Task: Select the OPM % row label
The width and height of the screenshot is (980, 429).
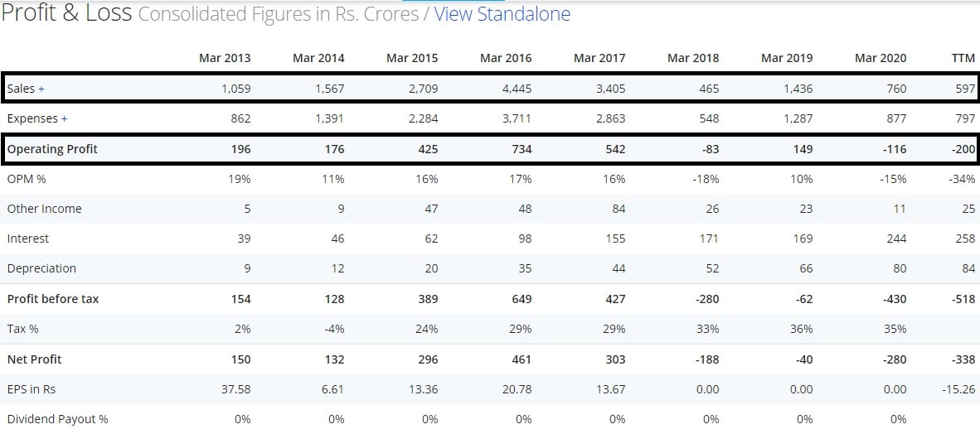Action: tap(28, 179)
